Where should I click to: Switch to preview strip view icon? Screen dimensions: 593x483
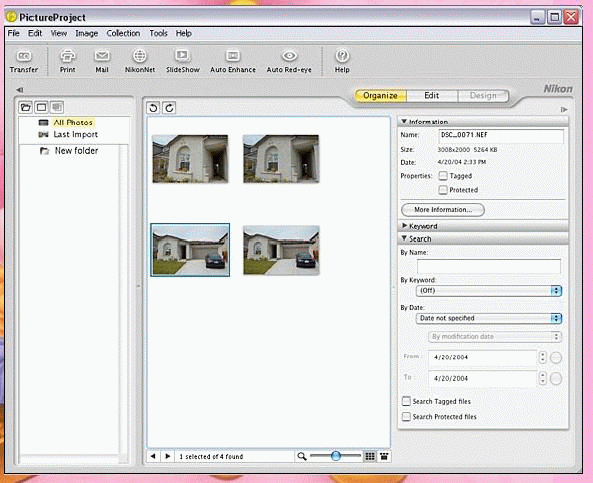point(384,457)
